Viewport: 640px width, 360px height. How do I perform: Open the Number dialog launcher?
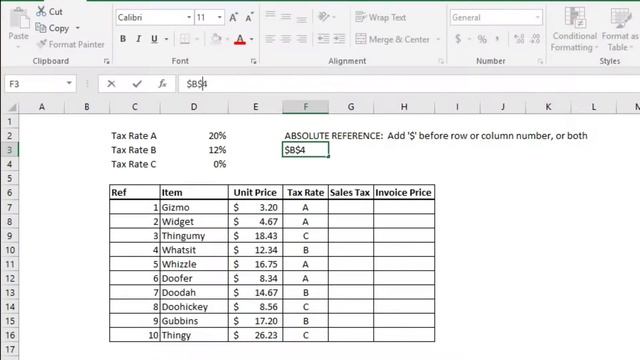[x=540, y=61]
